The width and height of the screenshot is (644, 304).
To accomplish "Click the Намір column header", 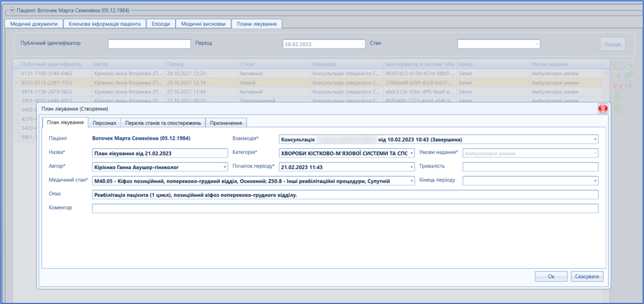I will (492, 64).
